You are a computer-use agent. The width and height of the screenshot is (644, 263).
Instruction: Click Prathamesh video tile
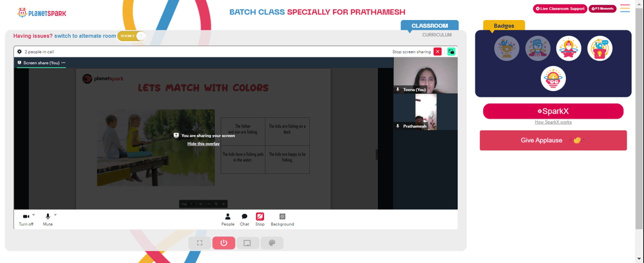click(426, 112)
